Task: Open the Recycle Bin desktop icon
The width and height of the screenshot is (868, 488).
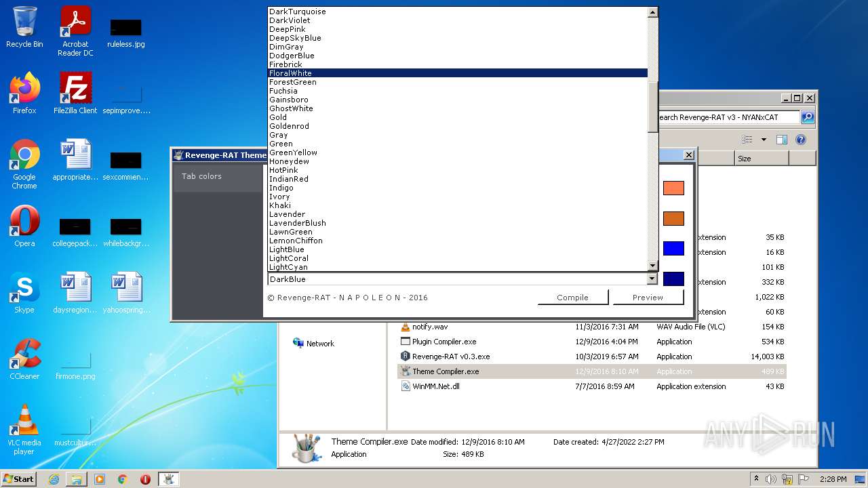Action: point(24,27)
